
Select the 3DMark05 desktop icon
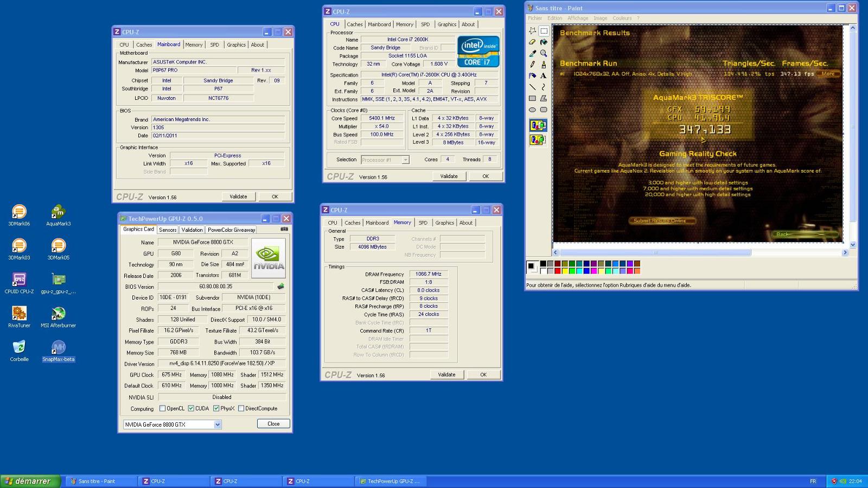58,249
